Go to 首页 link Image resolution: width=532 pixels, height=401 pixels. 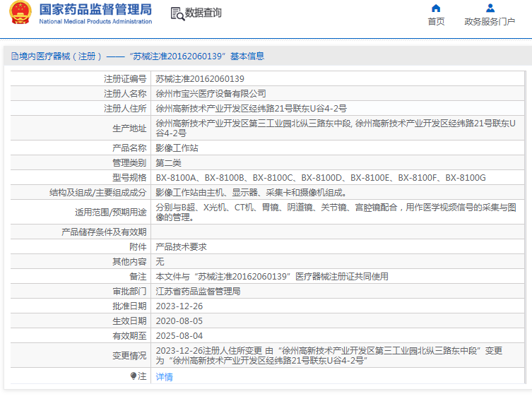click(436, 22)
